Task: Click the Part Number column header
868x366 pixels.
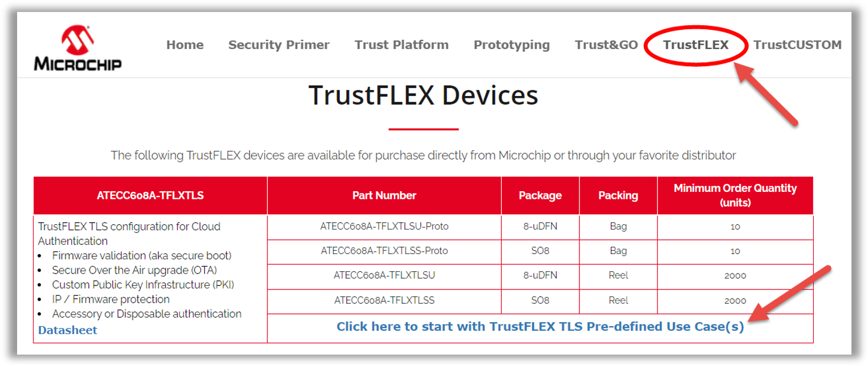Action: tap(384, 195)
